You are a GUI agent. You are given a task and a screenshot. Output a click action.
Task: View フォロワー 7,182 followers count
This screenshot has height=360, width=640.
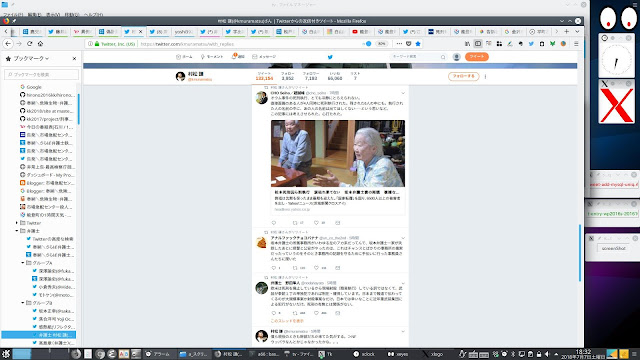tap(311, 76)
